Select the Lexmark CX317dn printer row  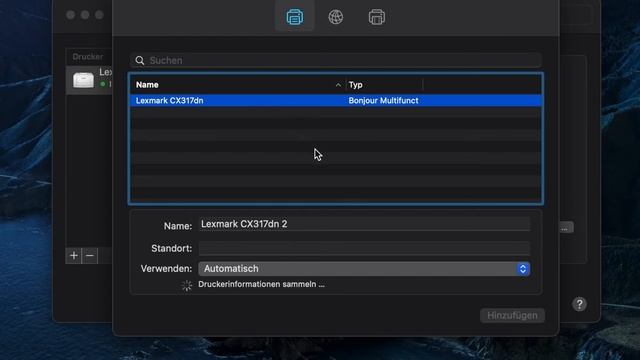tap(336, 100)
